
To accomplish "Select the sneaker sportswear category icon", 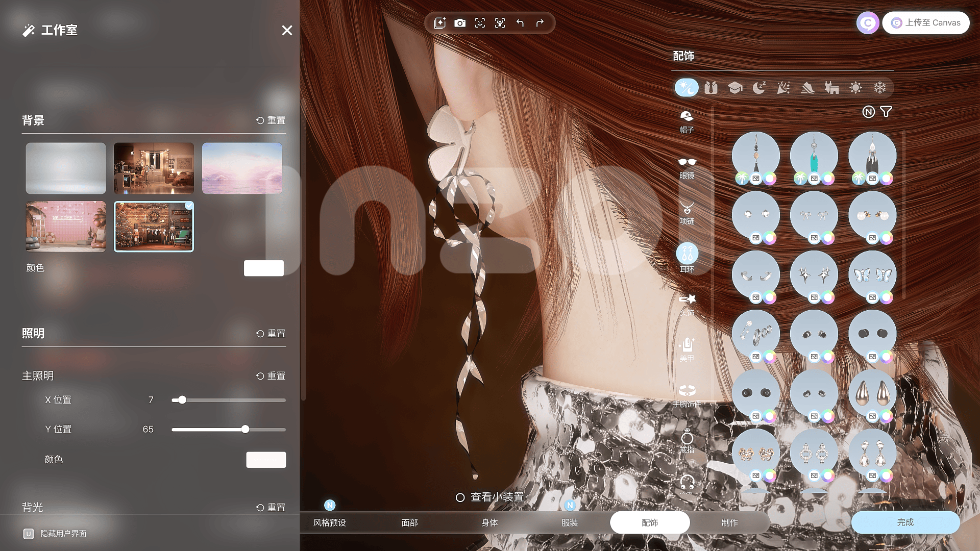I will point(807,88).
